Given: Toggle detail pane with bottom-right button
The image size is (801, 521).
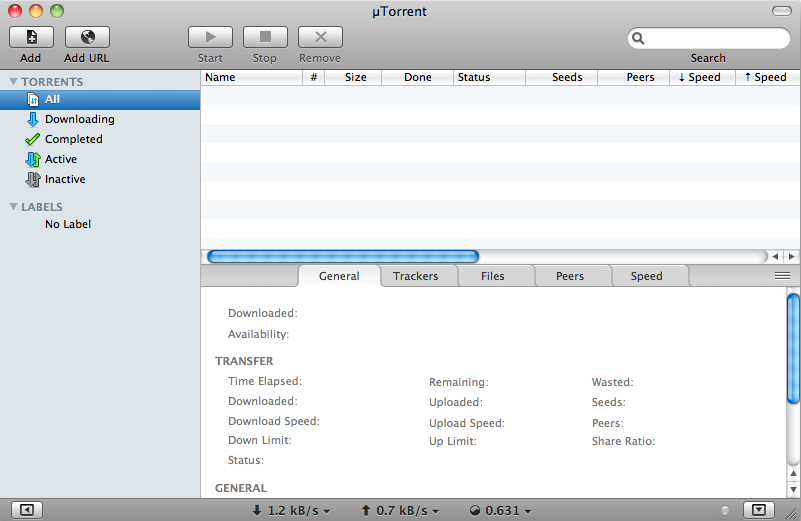Looking at the screenshot, I should 759,510.
